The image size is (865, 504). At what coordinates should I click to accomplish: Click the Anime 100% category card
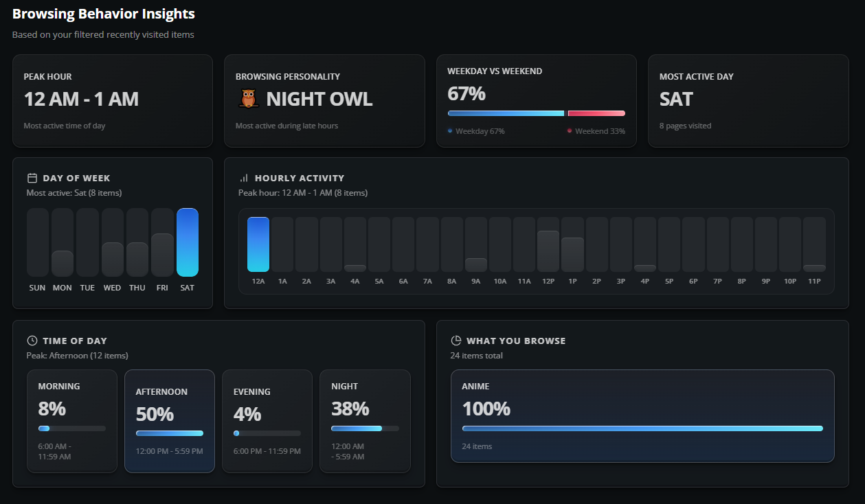click(x=642, y=416)
